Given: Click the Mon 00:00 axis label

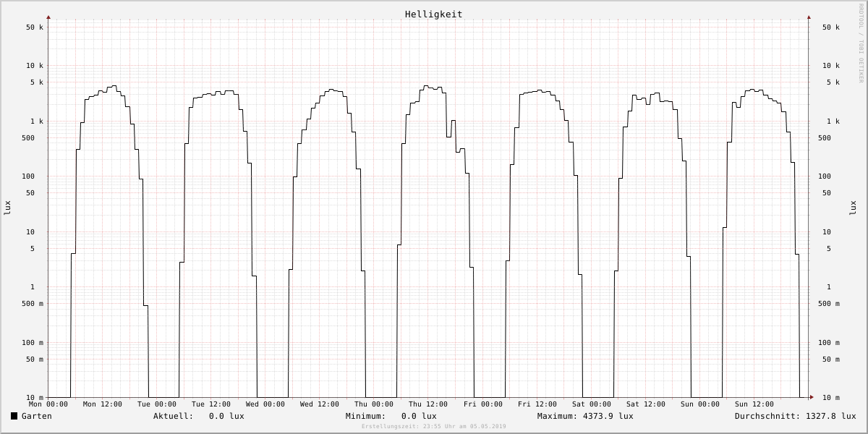Looking at the screenshot, I should pyautogui.click(x=48, y=404).
